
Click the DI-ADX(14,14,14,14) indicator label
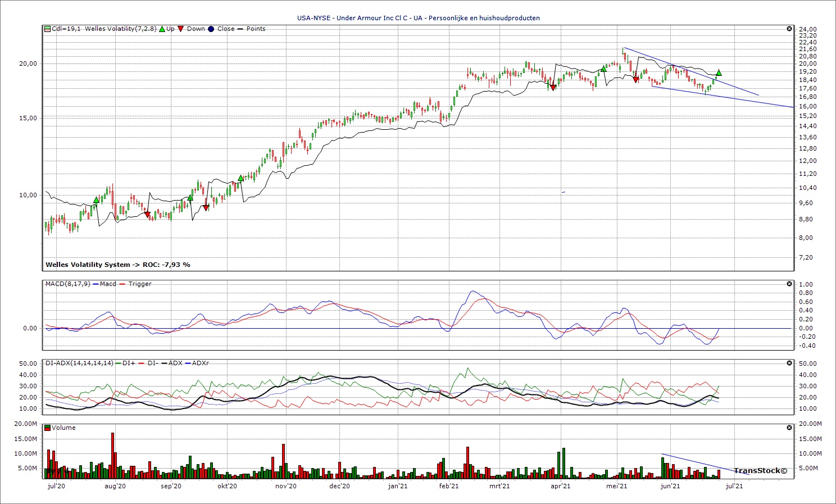79,363
